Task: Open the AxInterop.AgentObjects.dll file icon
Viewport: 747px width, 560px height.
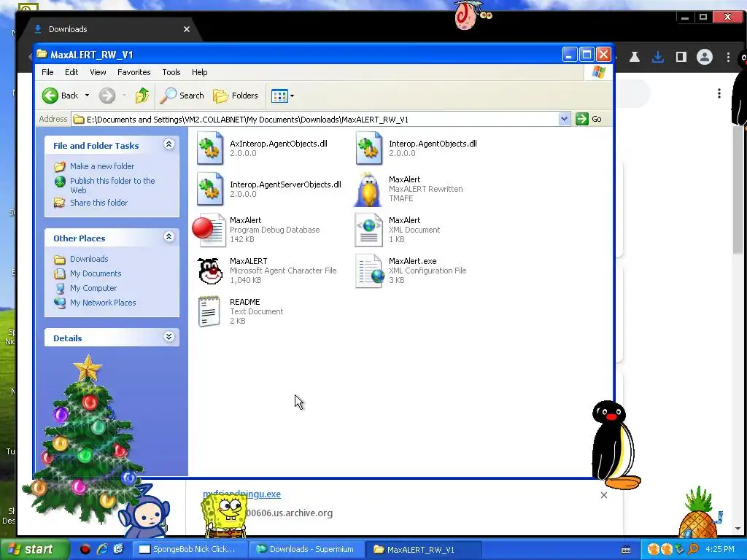Action: pos(210,148)
